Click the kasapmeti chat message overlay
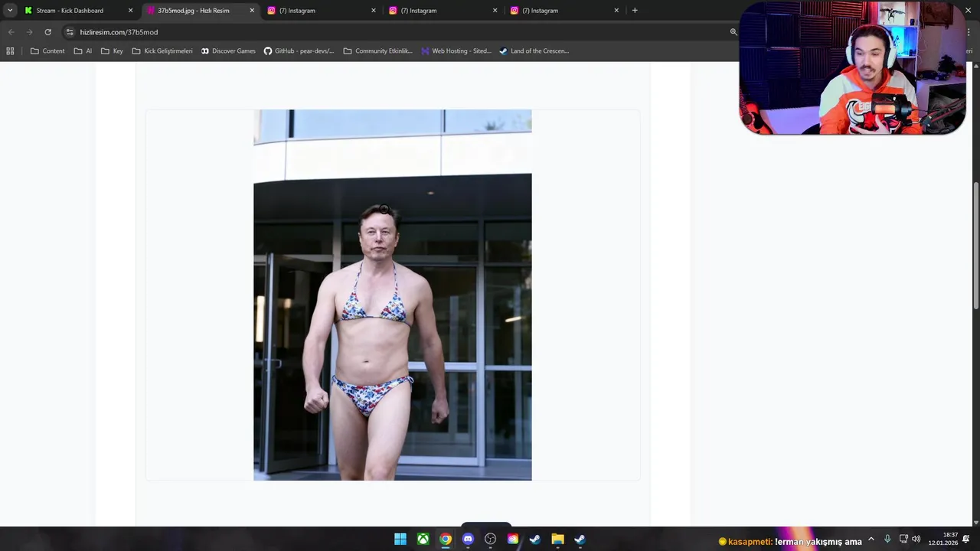Viewport: 980px width, 551px height. tap(790, 542)
